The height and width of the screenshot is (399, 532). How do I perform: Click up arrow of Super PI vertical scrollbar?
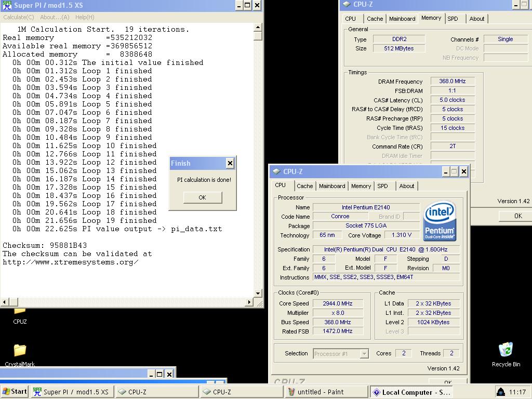click(258, 27)
